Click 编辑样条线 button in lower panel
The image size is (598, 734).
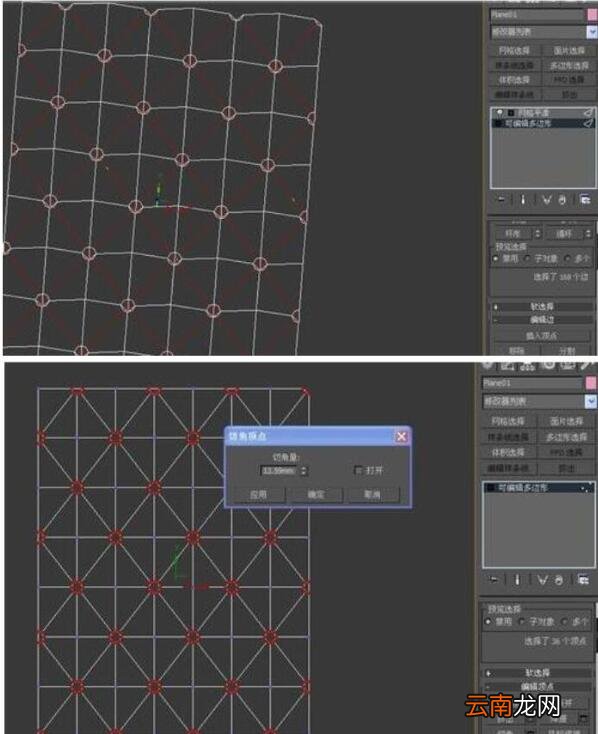pos(509,468)
